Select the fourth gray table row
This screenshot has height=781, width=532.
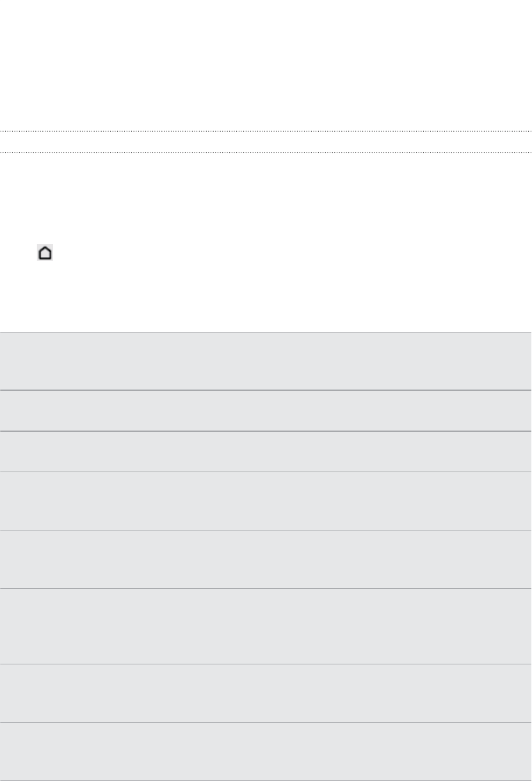pos(266,501)
